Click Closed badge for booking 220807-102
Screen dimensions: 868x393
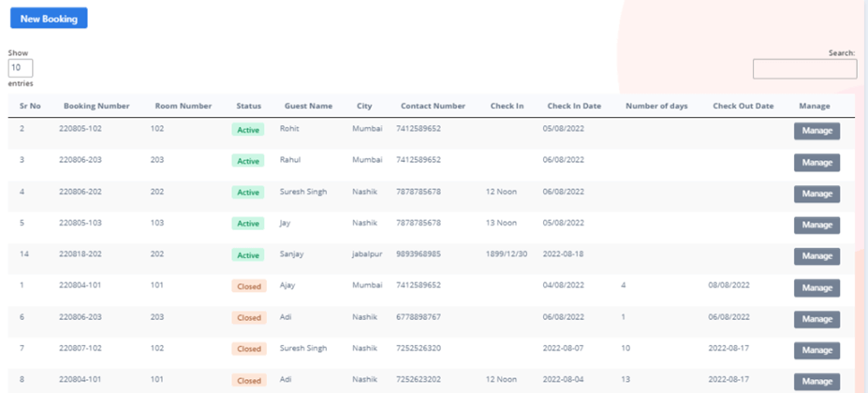(249, 349)
